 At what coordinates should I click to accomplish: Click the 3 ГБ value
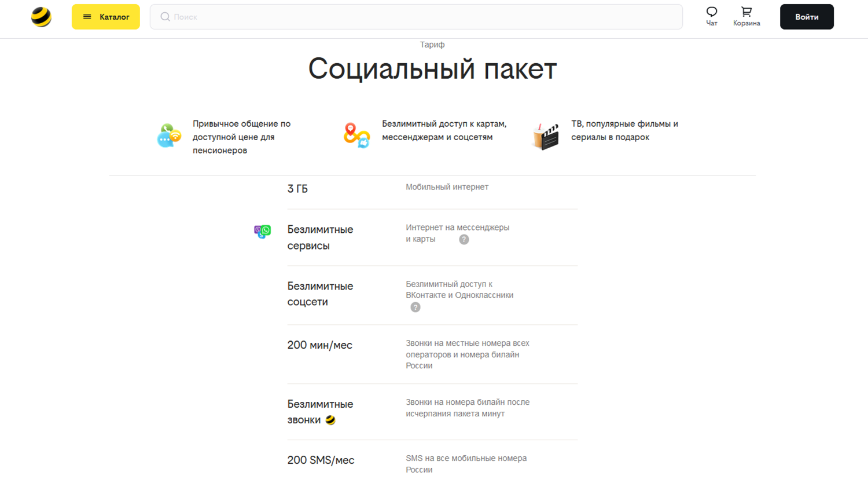tap(297, 189)
